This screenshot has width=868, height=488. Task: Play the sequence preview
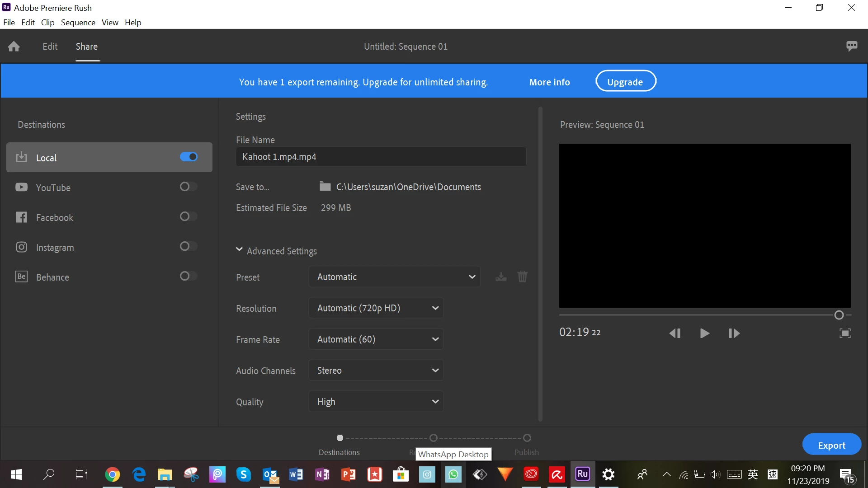click(x=704, y=333)
